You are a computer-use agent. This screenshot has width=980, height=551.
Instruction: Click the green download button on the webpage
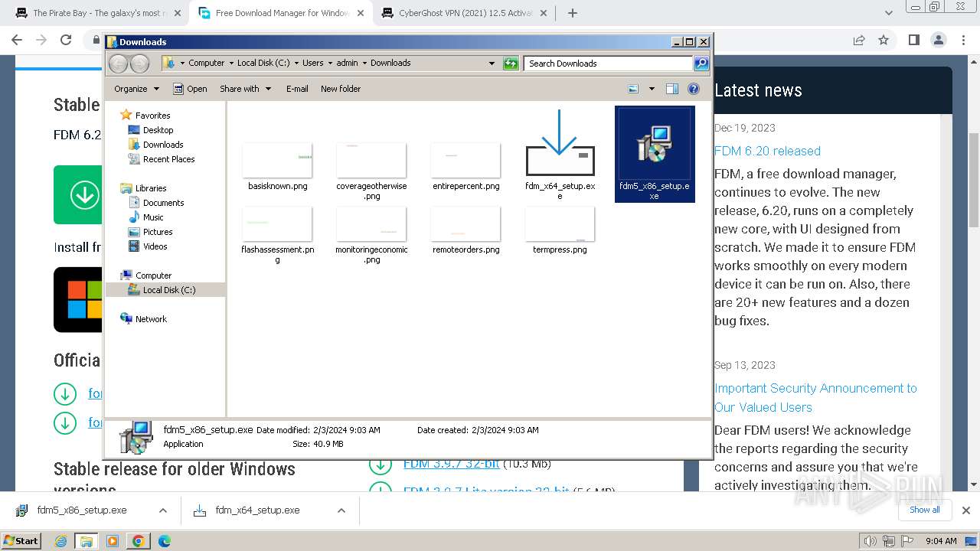point(78,194)
